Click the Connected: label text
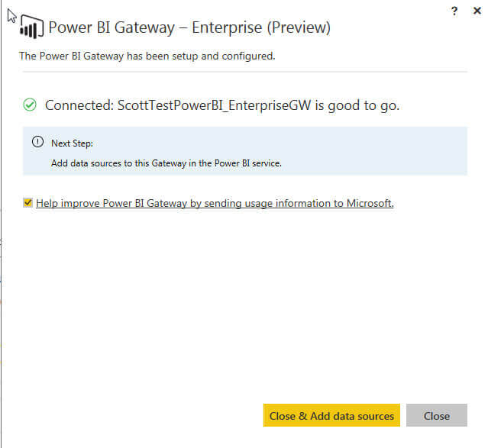Viewport: 488px width, 448px height. [x=79, y=105]
